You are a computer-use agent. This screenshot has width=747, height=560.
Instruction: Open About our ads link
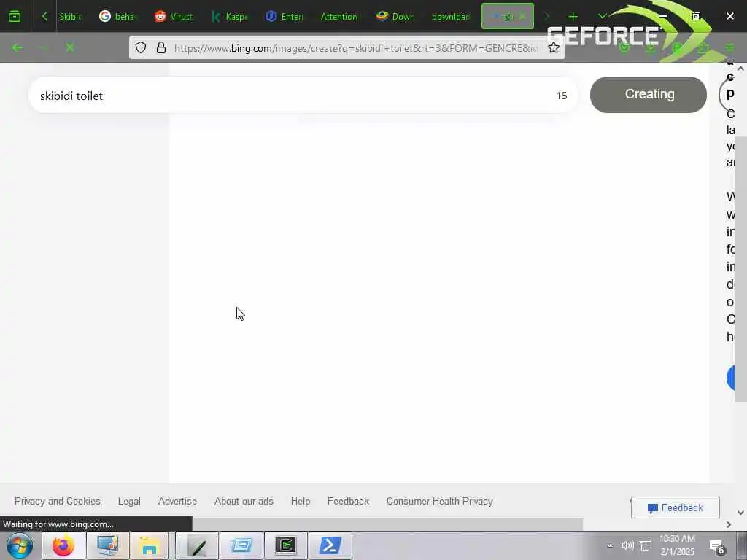point(244,502)
